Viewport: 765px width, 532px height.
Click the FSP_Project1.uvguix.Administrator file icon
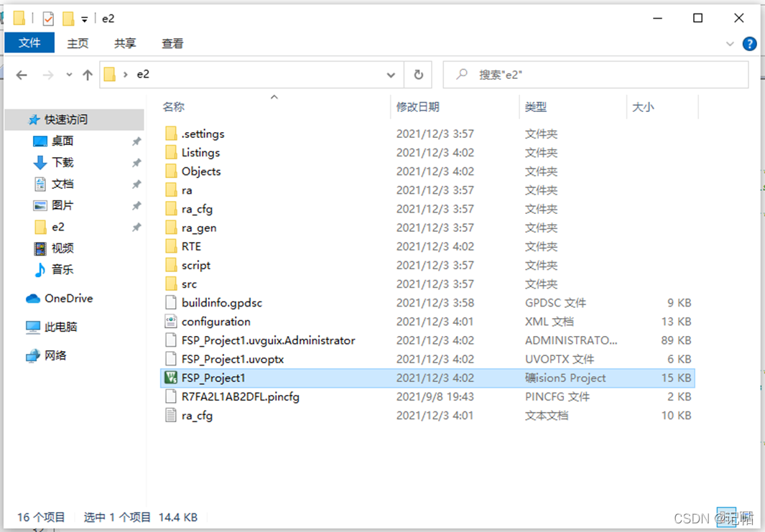[171, 340]
